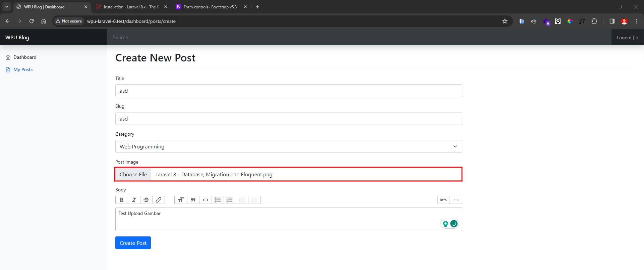Image resolution: width=644 pixels, height=270 pixels.
Task: Open Chrome's three-dot menu
Action: (x=636, y=21)
